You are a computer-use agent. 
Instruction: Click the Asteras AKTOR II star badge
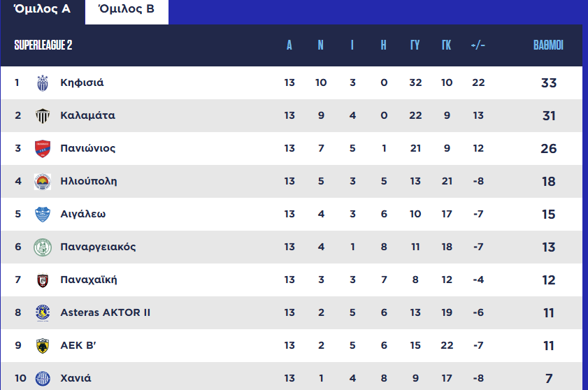pyautogui.click(x=43, y=312)
